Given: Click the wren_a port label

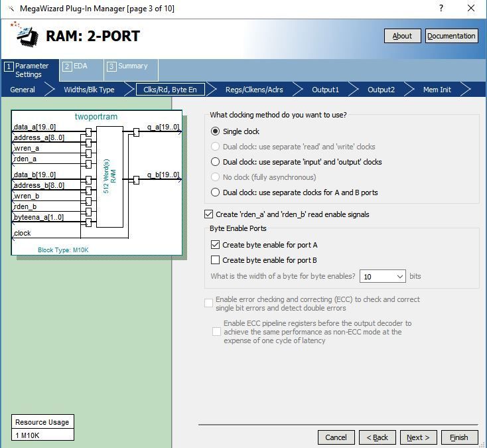Looking at the screenshot, I should (x=27, y=148).
